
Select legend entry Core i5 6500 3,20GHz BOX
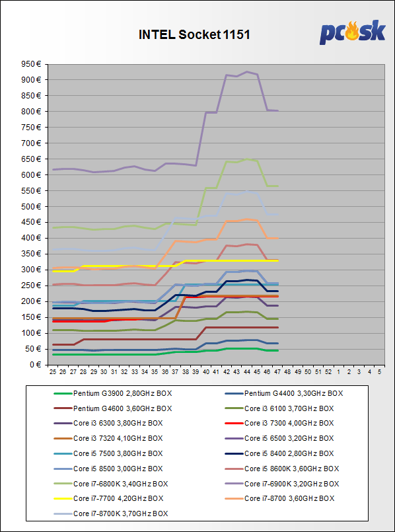[279, 438]
